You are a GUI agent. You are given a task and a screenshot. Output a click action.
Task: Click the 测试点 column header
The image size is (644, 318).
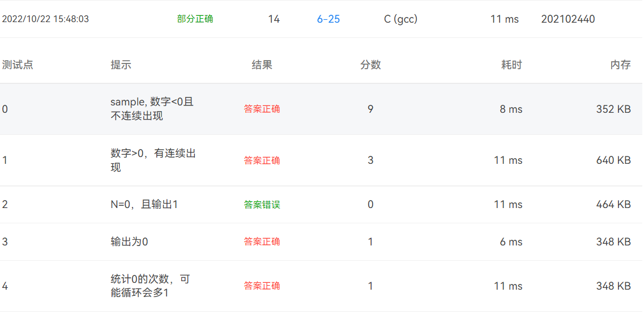pyautogui.click(x=18, y=65)
